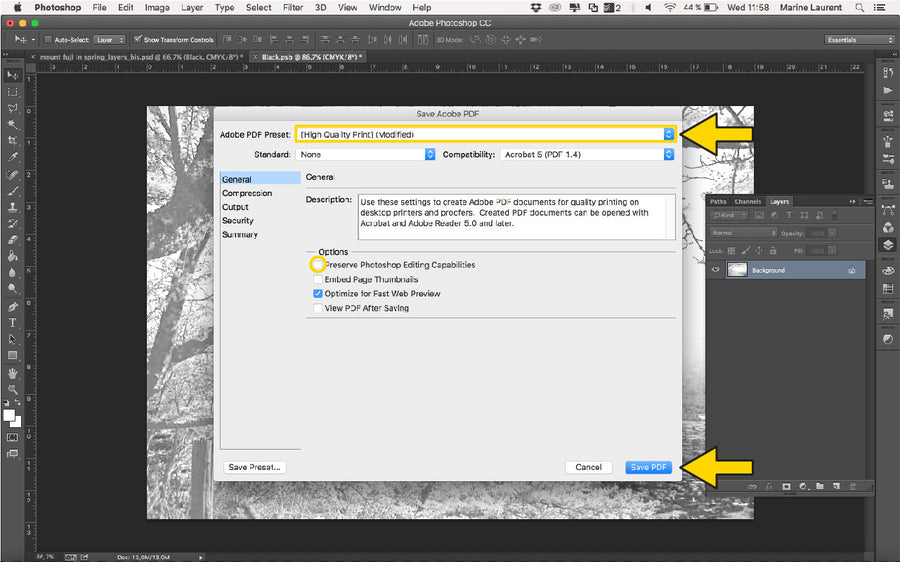
Task: Select the Brush tool
Action: coord(12,191)
